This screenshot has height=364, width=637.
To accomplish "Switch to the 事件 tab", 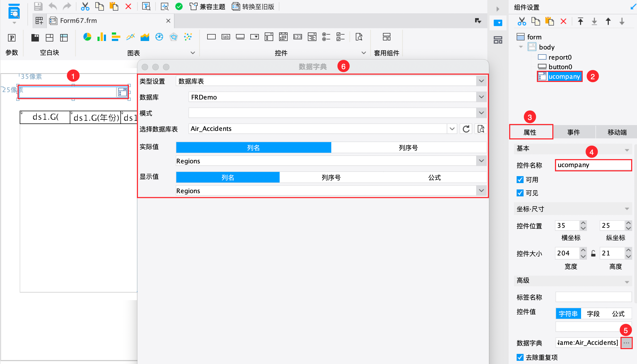I will pos(573,132).
